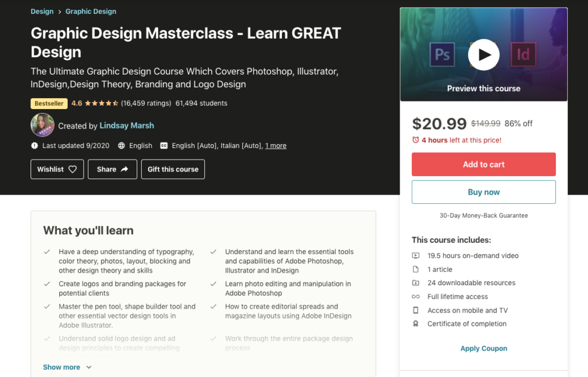The height and width of the screenshot is (377, 588).
Task: Click the Share button
Action: pos(113,169)
